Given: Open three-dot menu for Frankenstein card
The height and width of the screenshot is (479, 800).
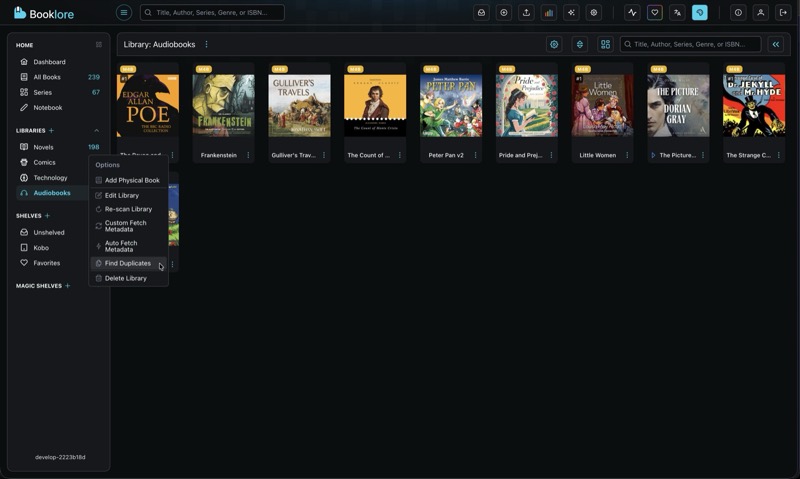Looking at the screenshot, I should click(248, 155).
